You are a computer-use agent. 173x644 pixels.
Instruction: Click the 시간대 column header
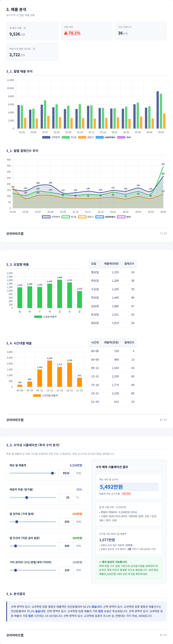point(95,342)
